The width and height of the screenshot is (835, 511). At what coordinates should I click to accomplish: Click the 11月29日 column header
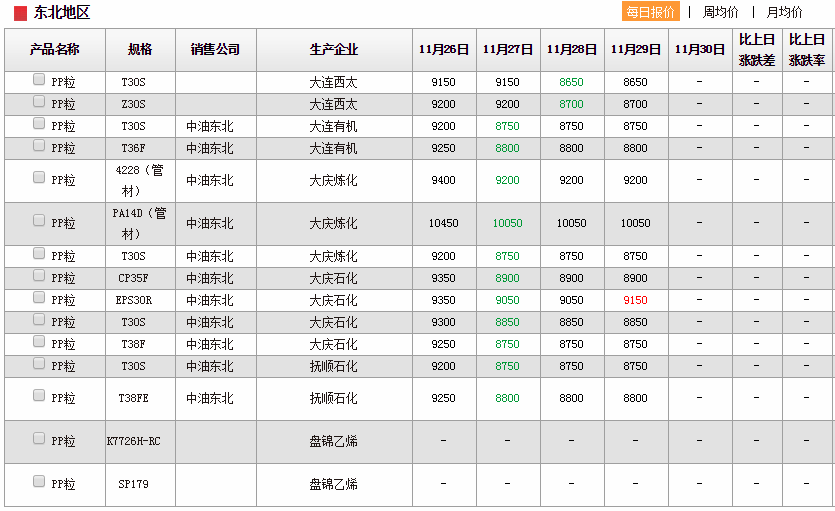tap(635, 49)
